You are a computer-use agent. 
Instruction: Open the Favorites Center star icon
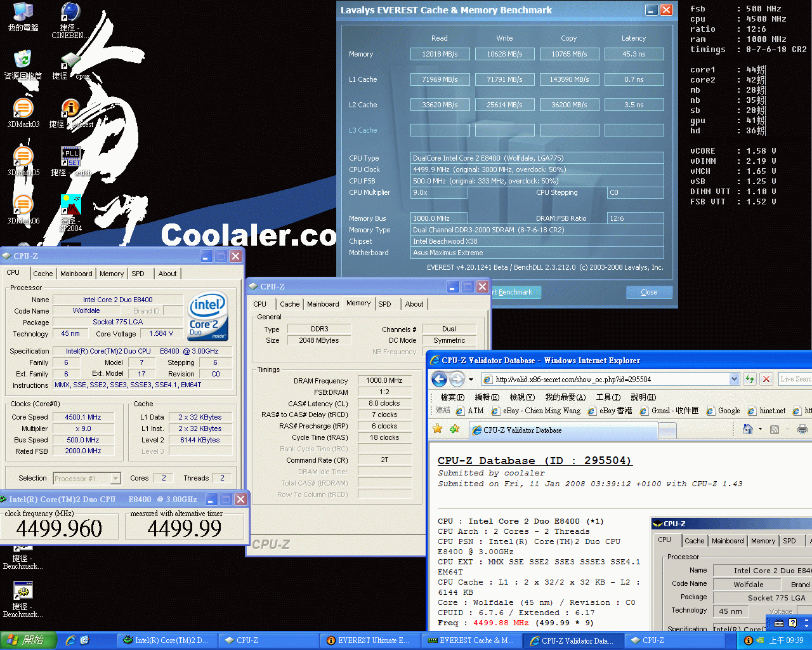438,429
